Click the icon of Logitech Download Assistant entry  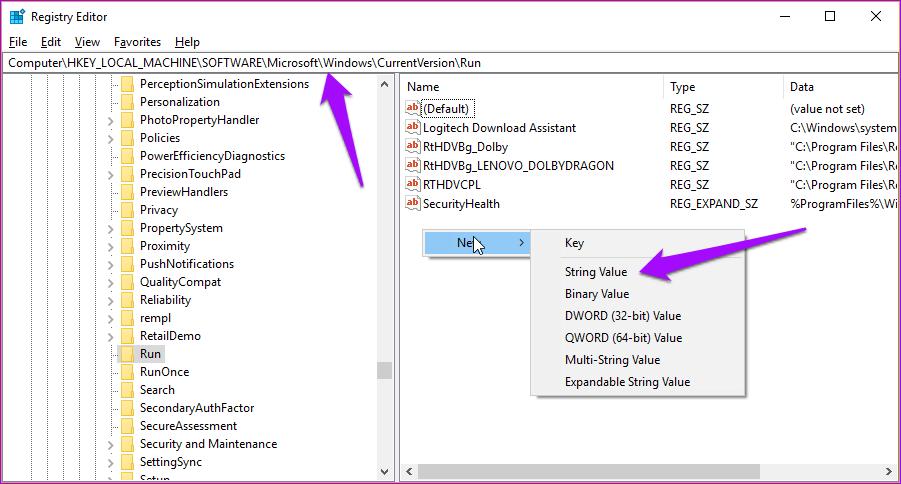414,128
